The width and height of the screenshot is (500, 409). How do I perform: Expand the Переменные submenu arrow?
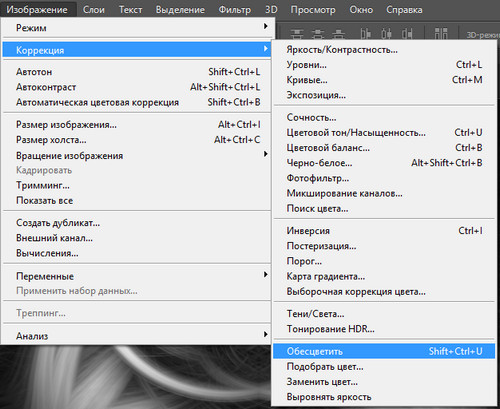pyautogui.click(x=266, y=274)
